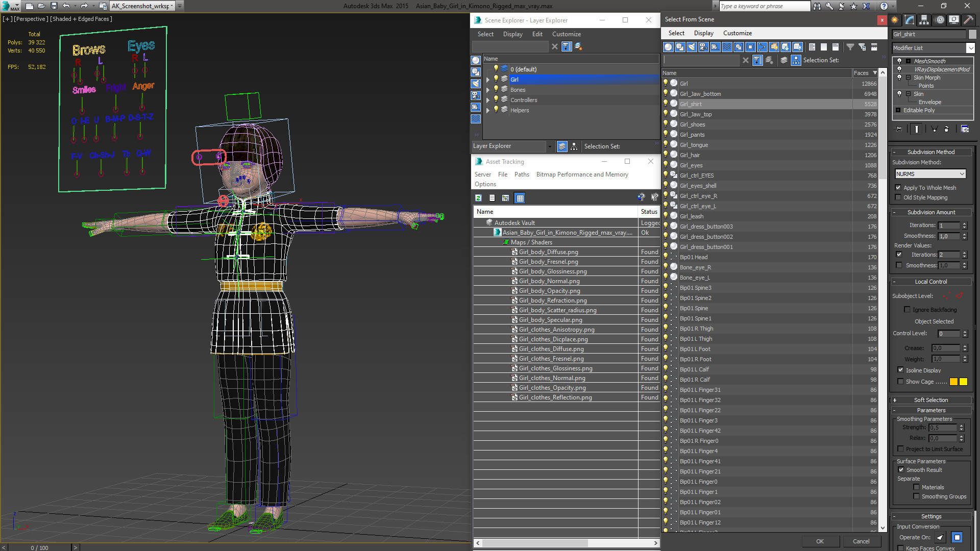Toggle Display Space Warps filter in Select From Scene

(727, 47)
